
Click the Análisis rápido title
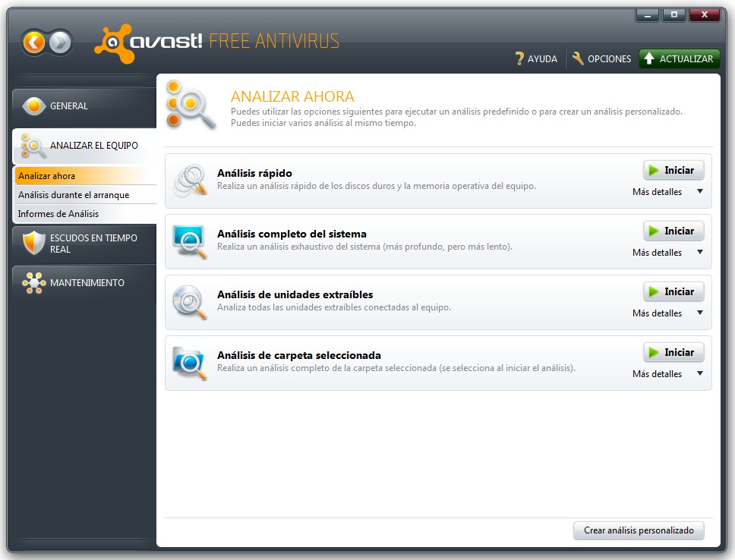(254, 174)
